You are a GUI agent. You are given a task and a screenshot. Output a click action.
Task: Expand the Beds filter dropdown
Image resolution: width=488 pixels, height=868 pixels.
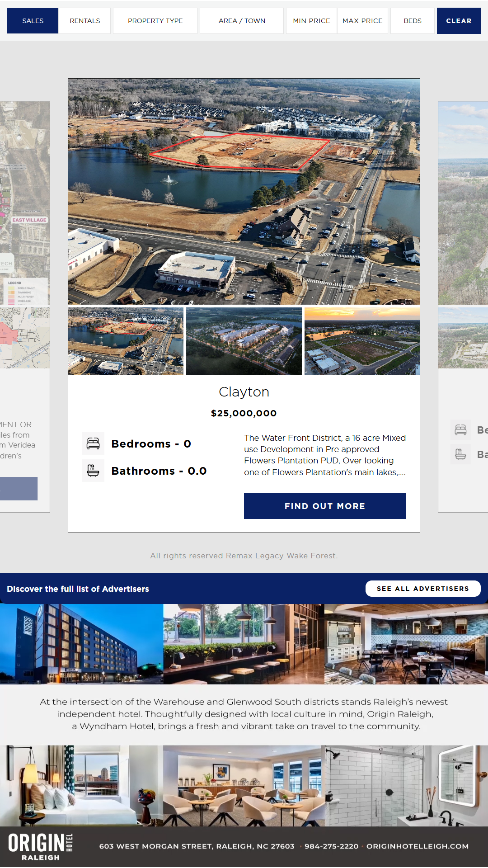413,21
